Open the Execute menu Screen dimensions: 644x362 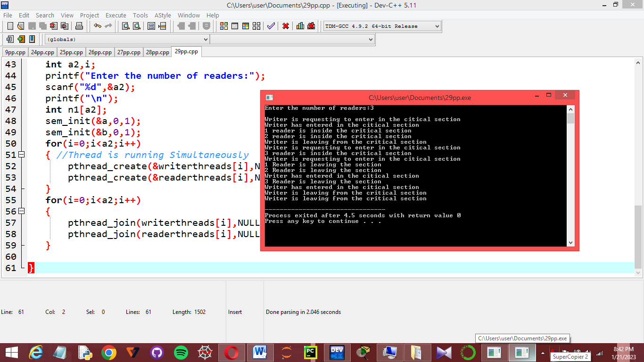point(116,15)
